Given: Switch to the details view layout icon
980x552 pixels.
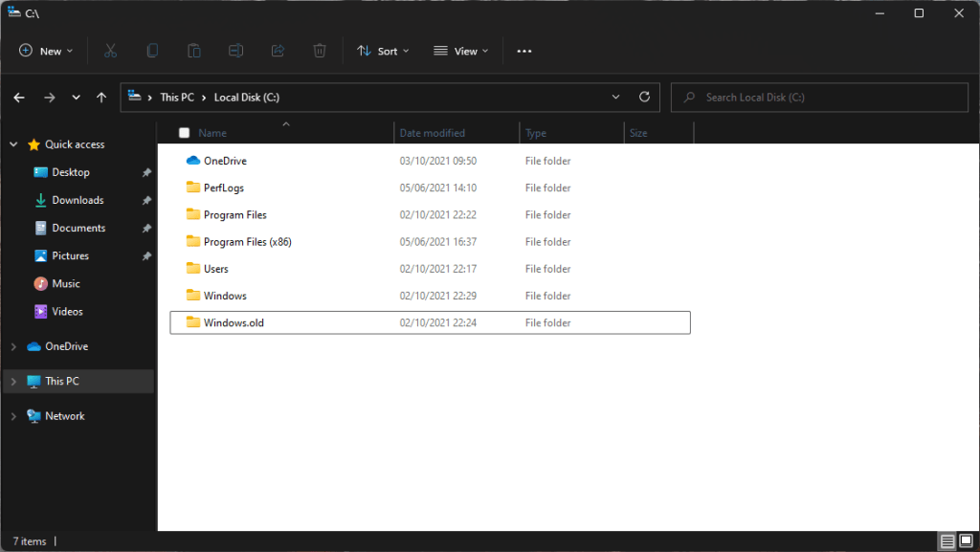Looking at the screenshot, I should point(947,541).
